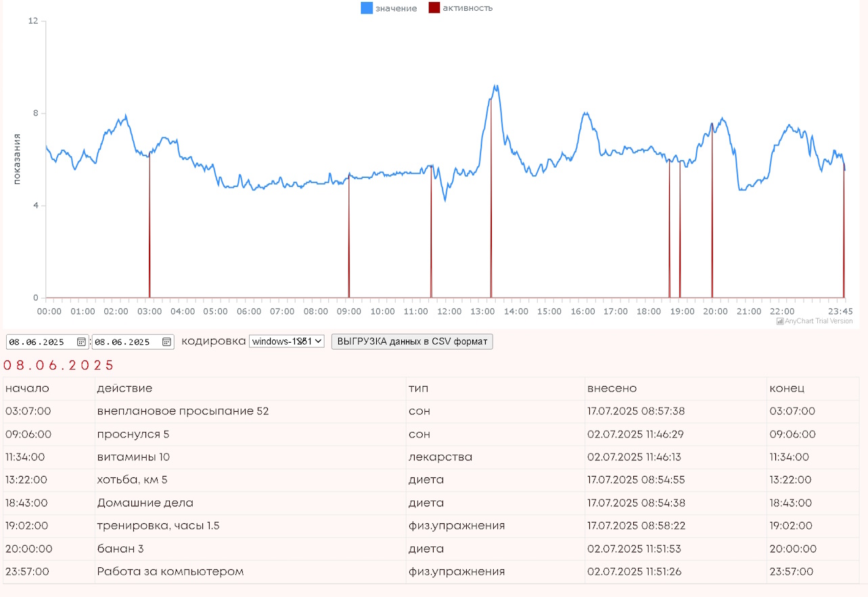Click the blue line peak after 13:00
The height and width of the screenshot is (597, 868).
(x=496, y=87)
